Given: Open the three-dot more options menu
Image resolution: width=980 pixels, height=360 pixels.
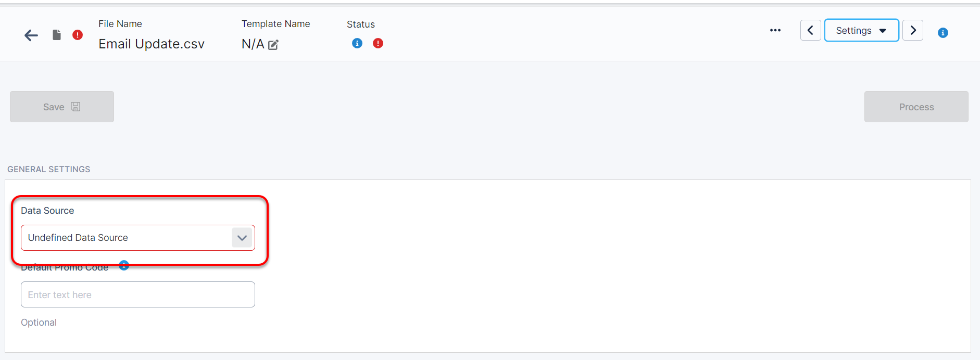Looking at the screenshot, I should (775, 30).
